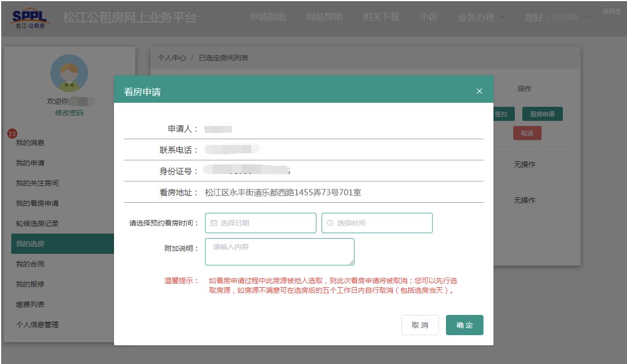Click the 附加说明 text area
The height and width of the screenshot is (364, 627).
click(279, 252)
